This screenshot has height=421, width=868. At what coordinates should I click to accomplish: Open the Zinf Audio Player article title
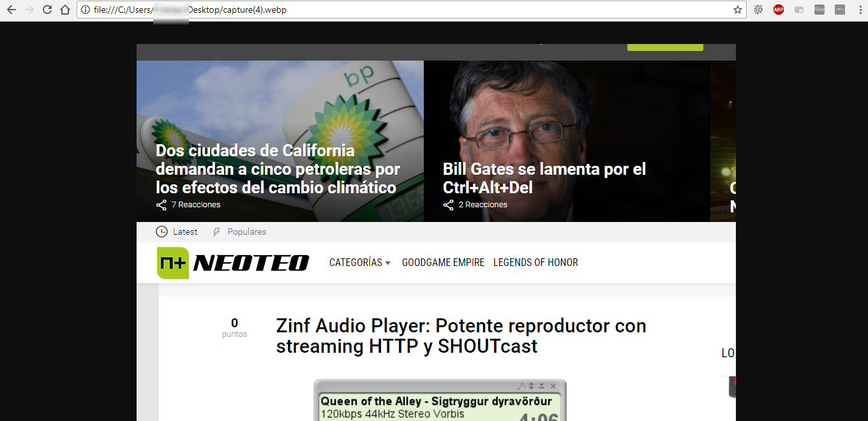461,336
